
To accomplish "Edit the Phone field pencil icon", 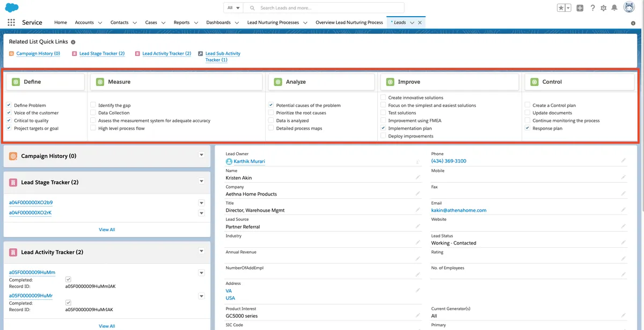I will 624,160.
